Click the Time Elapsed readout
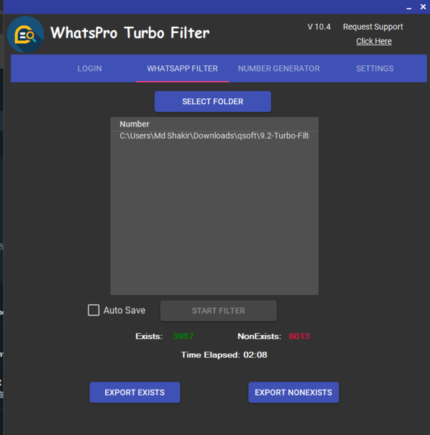Screen dimensions: 430x435 [x=224, y=355]
